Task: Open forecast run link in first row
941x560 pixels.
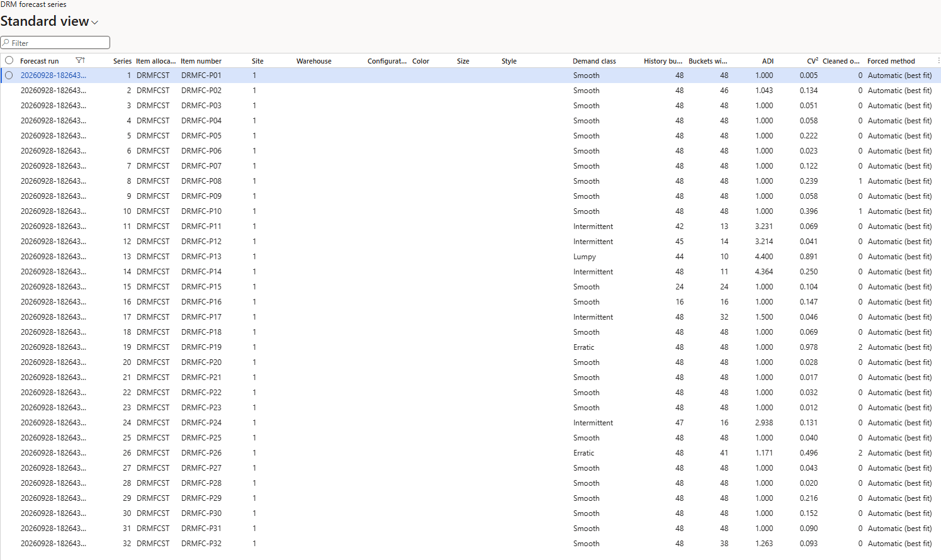Action: [x=53, y=76]
